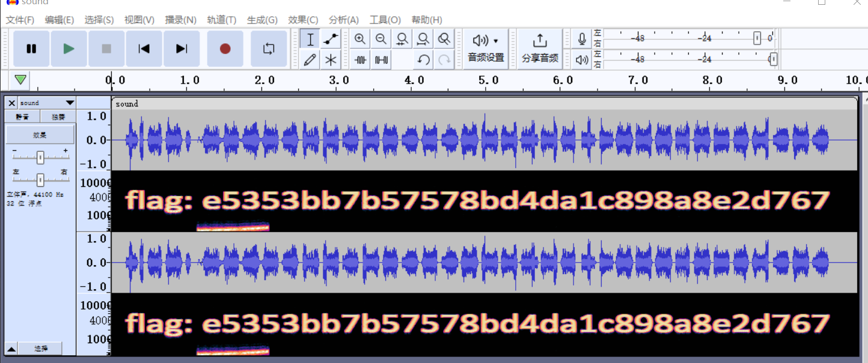Stop playback with the Stop button
The height and width of the screenshot is (363, 868).
106,49
